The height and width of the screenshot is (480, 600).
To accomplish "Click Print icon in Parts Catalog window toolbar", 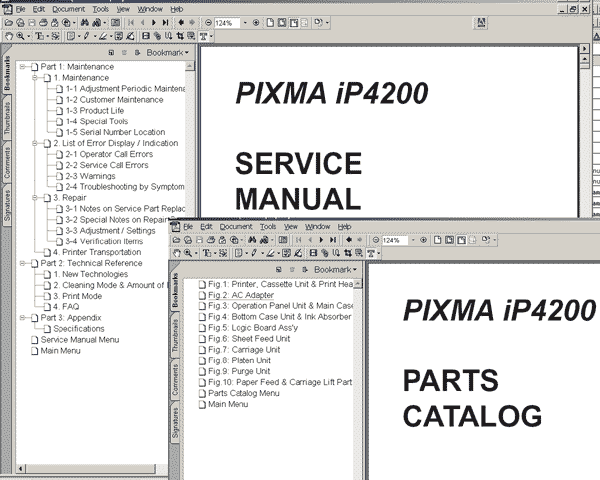I will (x=211, y=240).
